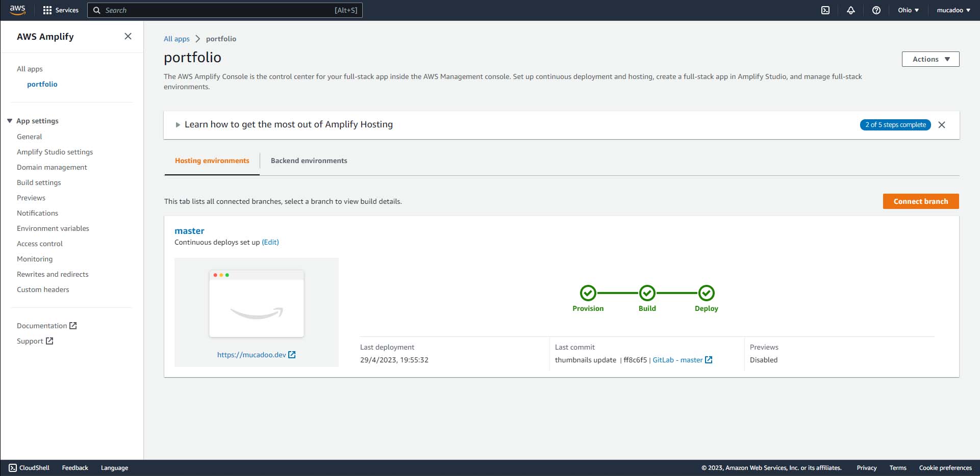
Task: Dismiss the Amplify Hosting learning banner
Action: click(x=942, y=125)
